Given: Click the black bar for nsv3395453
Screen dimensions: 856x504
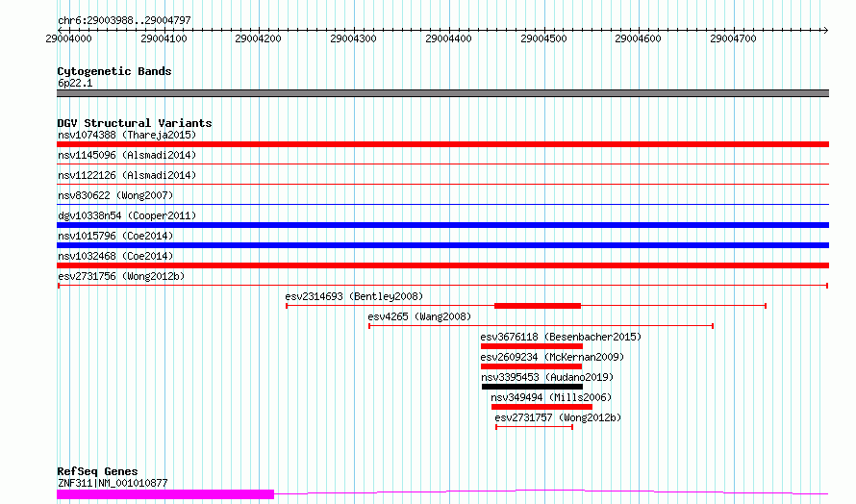Looking at the screenshot, I should tap(532, 387).
